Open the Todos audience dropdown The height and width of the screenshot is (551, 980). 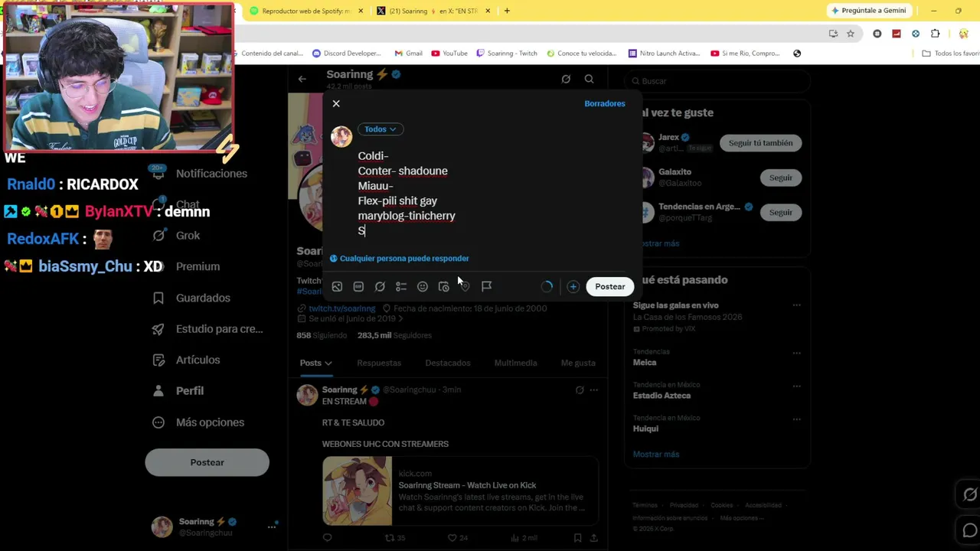coord(381,129)
